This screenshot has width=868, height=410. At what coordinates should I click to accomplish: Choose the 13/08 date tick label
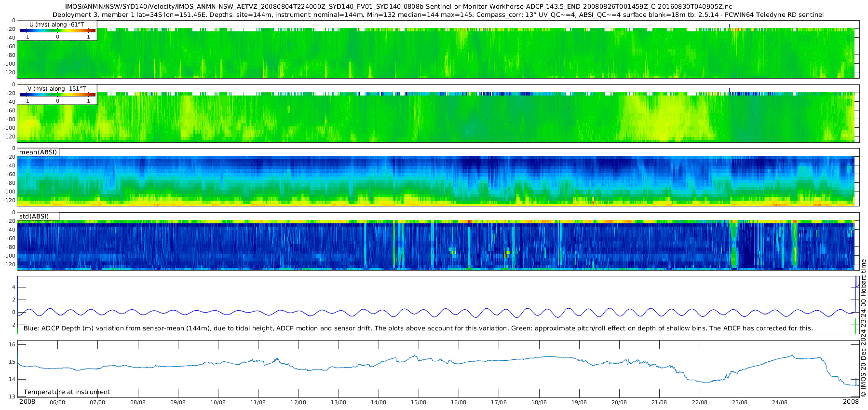[x=339, y=402]
